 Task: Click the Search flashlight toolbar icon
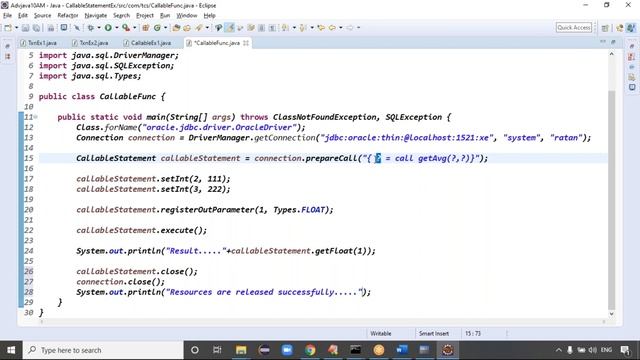[x=199, y=28]
